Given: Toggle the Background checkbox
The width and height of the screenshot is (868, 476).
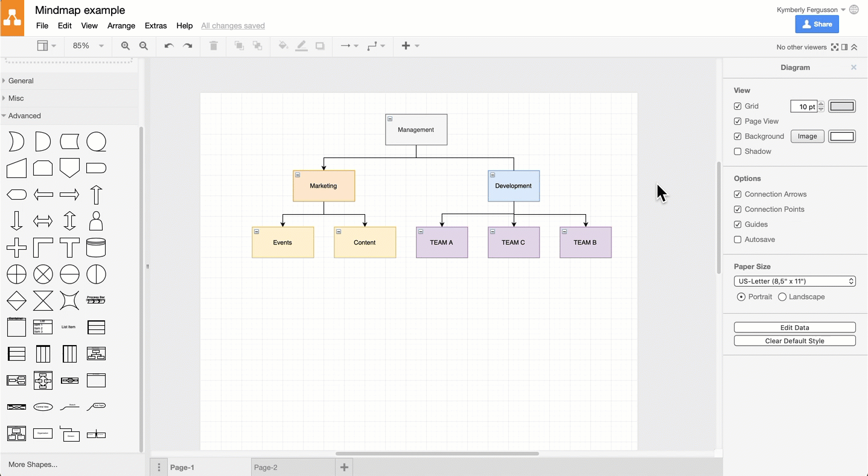Looking at the screenshot, I should [x=738, y=136].
